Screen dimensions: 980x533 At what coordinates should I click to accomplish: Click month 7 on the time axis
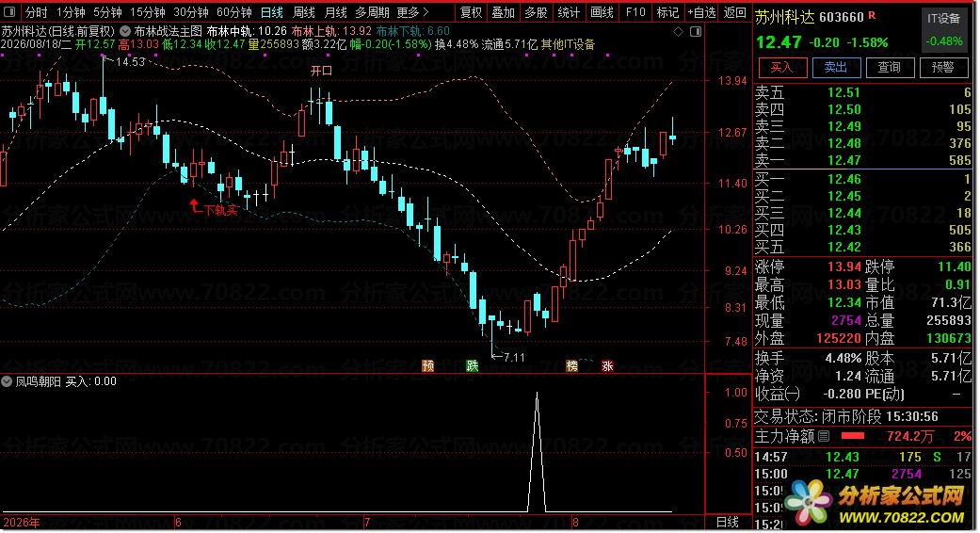(x=367, y=523)
